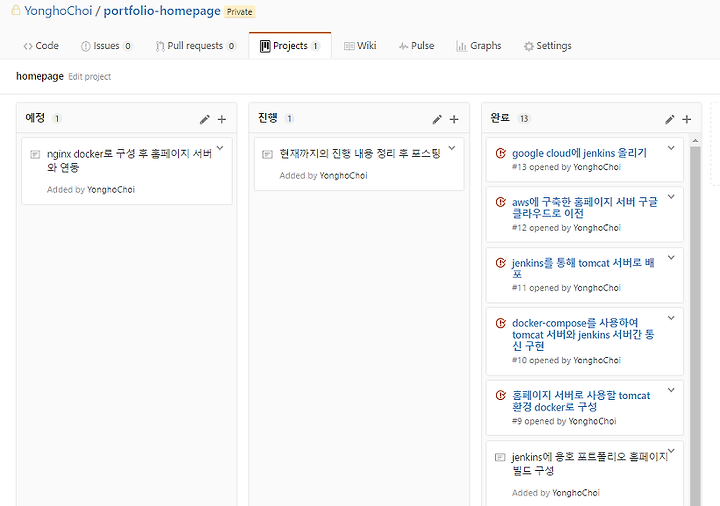Image resolution: width=720 pixels, height=506 pixels.
Task: Edit the 진행 column with pencil icon
Action: [437, 119]
